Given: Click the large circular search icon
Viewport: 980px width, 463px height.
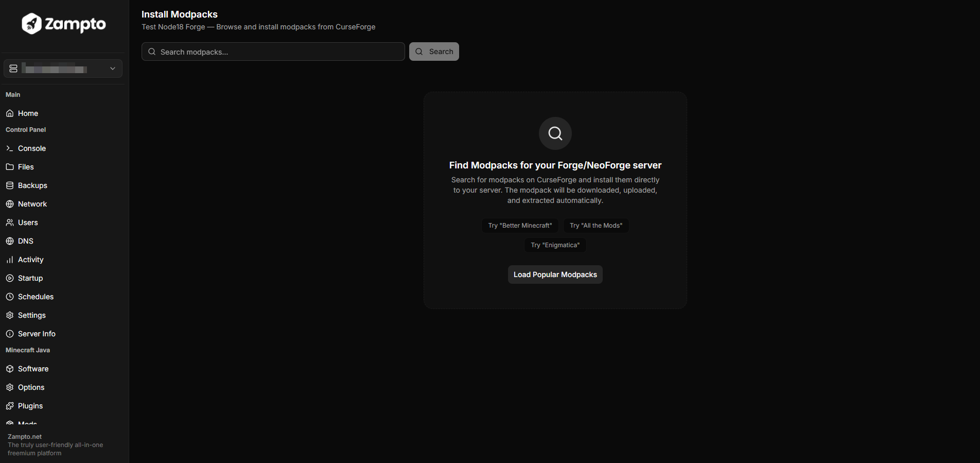Looking at the screenshot, I should click(x=555, y=133).
